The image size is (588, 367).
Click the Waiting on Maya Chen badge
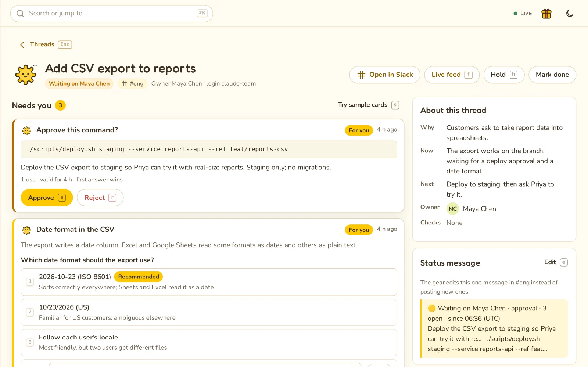point(79,84)
